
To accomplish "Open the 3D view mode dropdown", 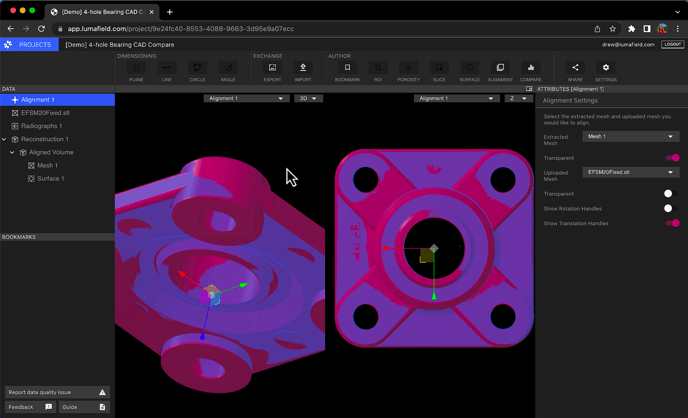I will coord(308,99).
